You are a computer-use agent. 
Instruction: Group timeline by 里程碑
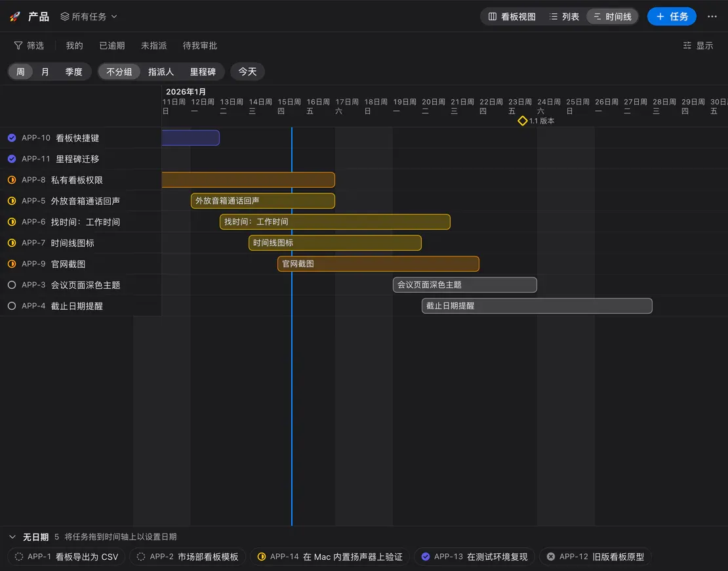pos(203,72)
